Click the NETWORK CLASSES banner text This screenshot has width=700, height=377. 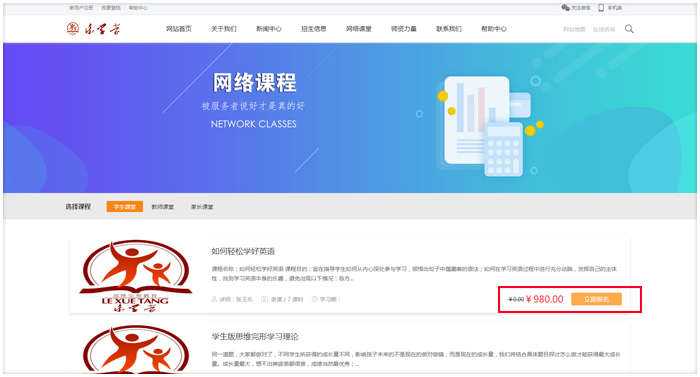pyautogui.click(x=254, y=124)
